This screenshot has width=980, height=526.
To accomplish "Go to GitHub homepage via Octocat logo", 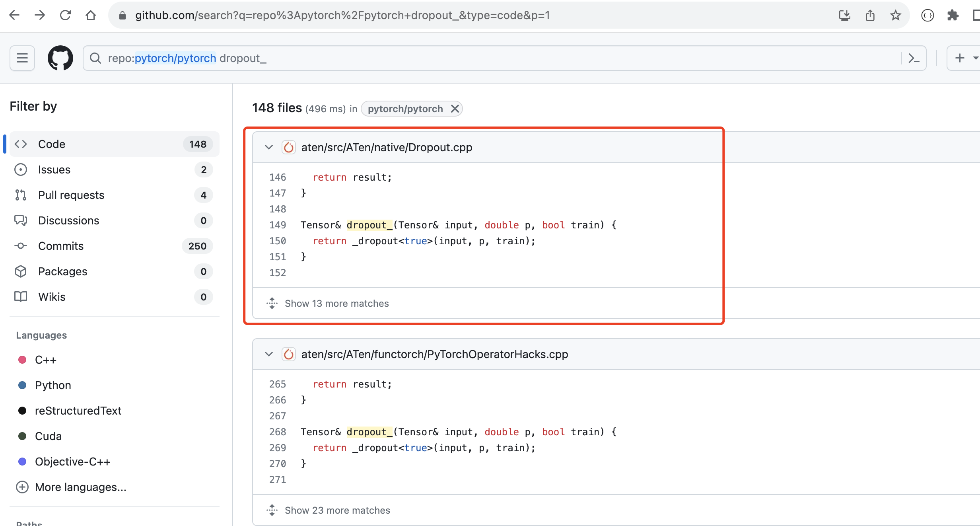I will pyautogui.click(x=60, y=58).
